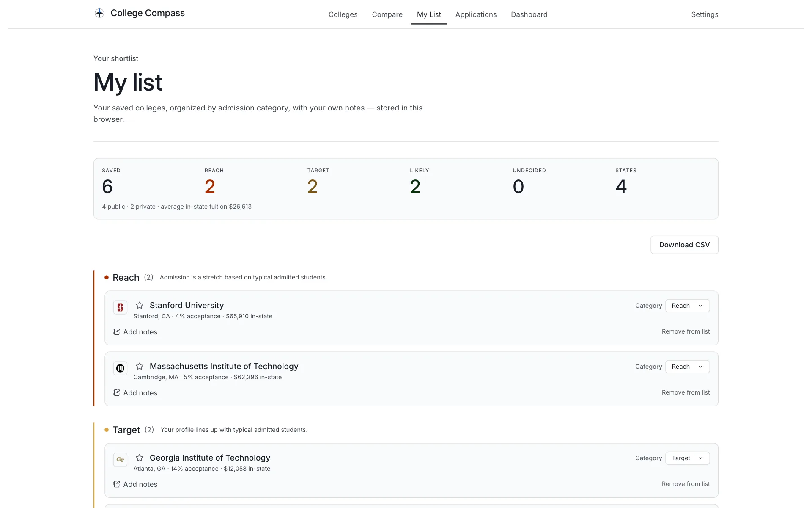Viewport: 812px width, 508px height.
Task: Click the Georgia Tech logo icon
Action: pos(120,459)
